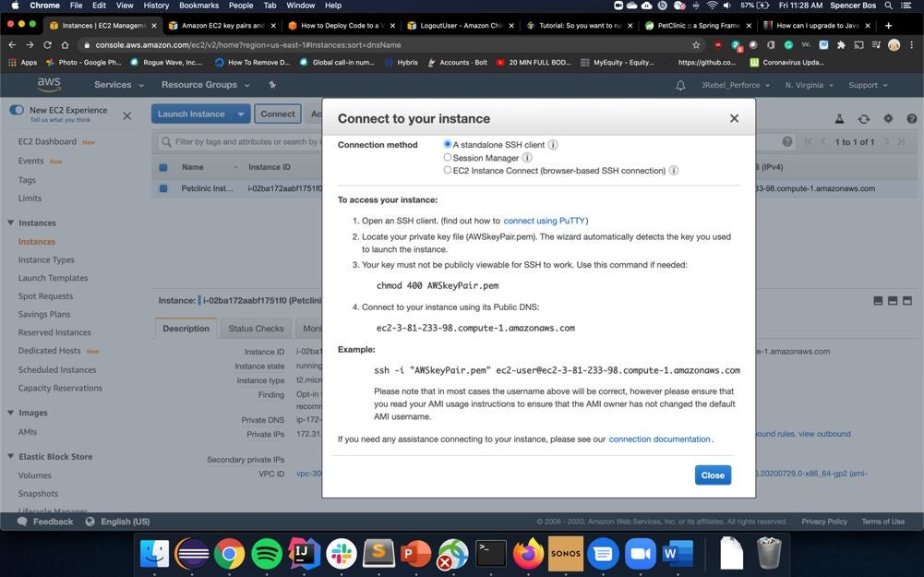Open the Launch Instance dropdown arrow

click(241, 114)
